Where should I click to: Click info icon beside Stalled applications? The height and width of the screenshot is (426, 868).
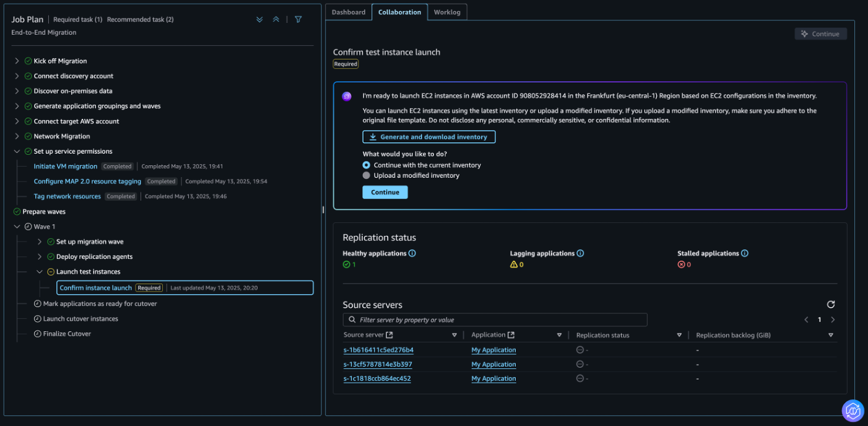pos(745,253)
